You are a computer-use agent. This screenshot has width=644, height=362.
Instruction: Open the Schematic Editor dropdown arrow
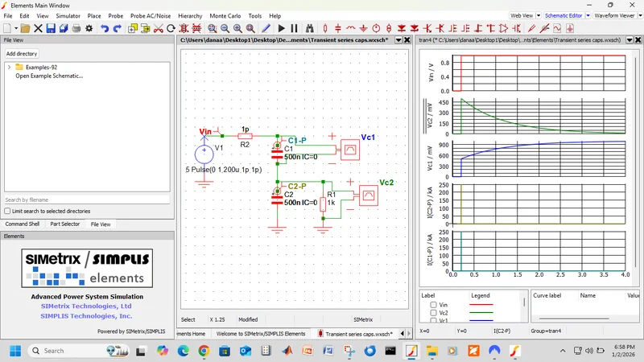pyautogui.click(x=588, y=15)
